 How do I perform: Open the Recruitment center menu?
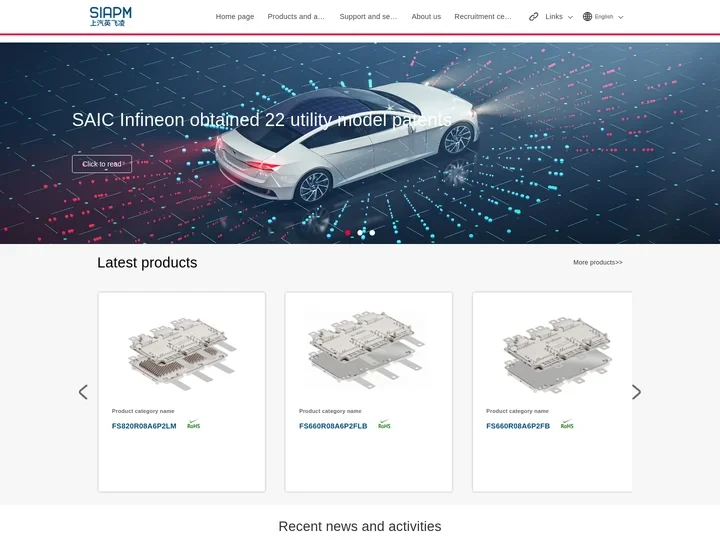tap(483, 17)
